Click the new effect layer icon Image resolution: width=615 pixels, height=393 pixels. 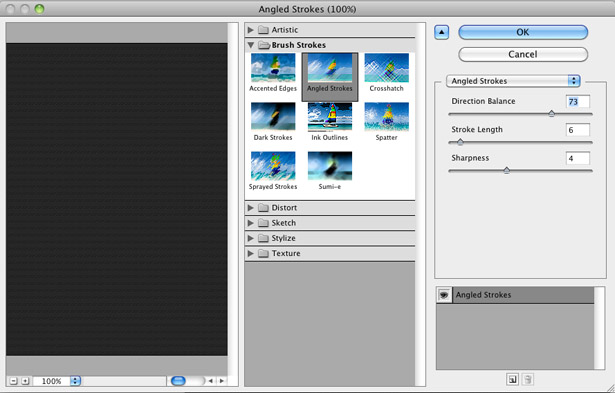click(x=512, y=379)
